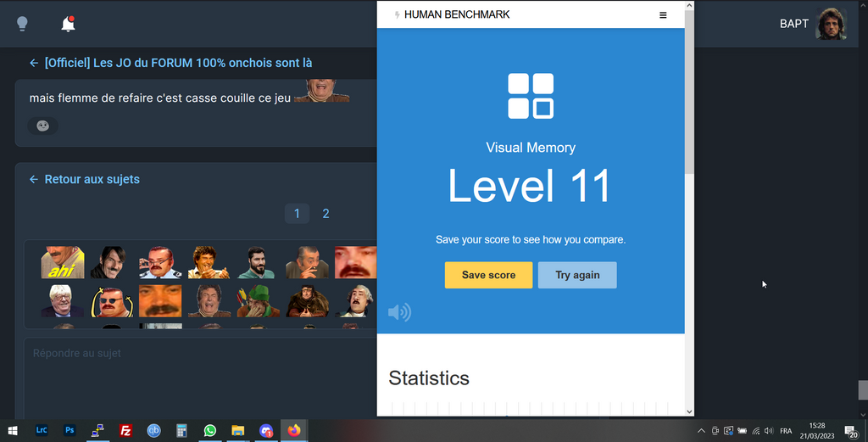This screenshot has height=442, width=868.
Task: Open the Action Center with 20 notifications
Action: (x=851, y=431)
